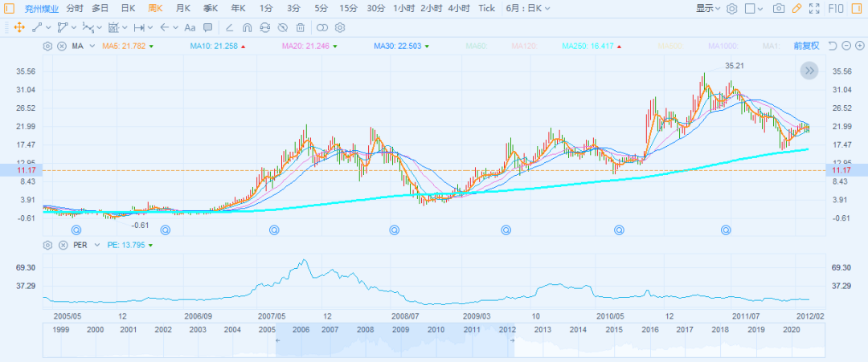Open MA indicator settings gear
This screenshot has height=362, width=868.
(x=47, y=47)
